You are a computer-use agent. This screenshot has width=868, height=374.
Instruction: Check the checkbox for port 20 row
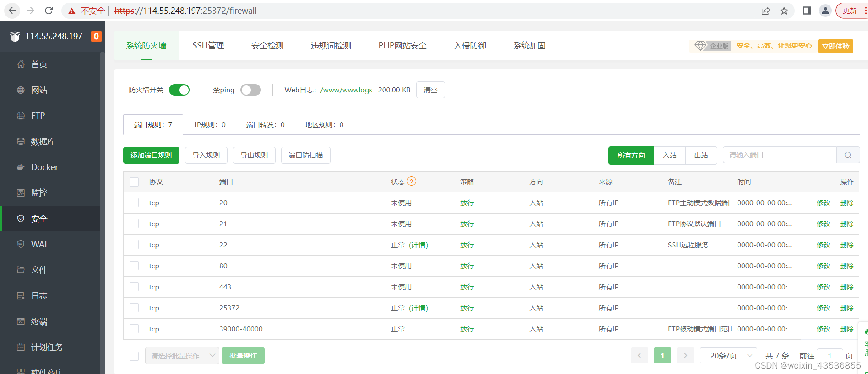pos(134,203)
